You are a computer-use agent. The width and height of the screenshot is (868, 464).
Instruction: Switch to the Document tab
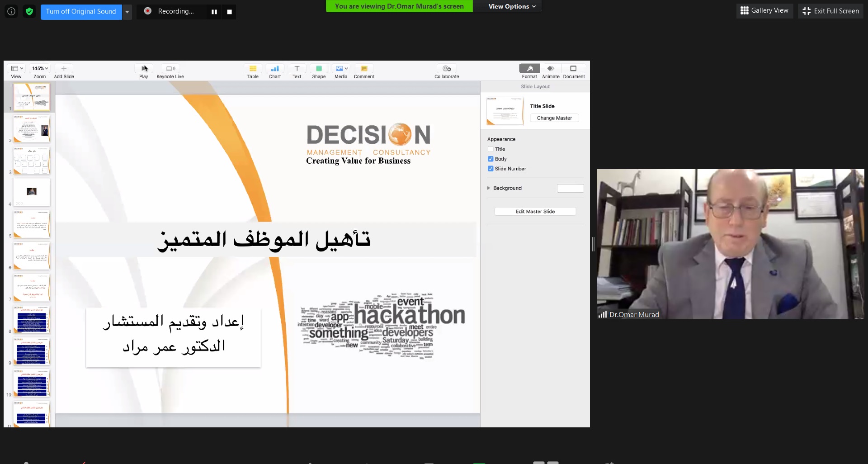pos(573,69)
